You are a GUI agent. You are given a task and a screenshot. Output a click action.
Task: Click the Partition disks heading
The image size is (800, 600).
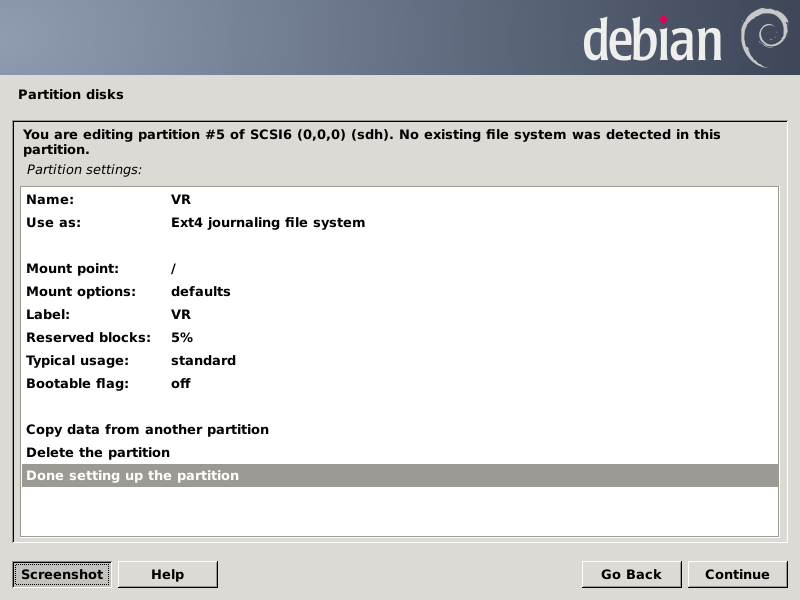click(x=71, y=94)
